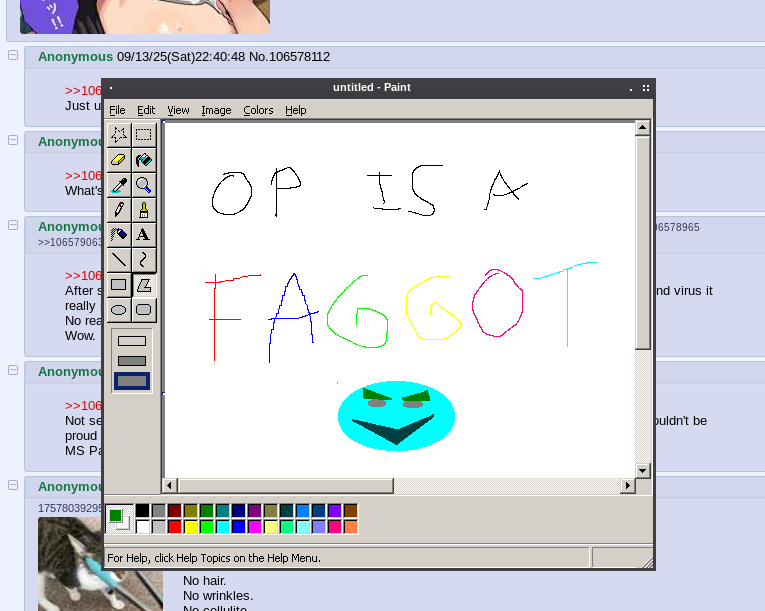The height and width of the screenshot is (611, 765).
Task: Pick bright green from the palette
Action: pyautogui.click(x=207, y=527)
